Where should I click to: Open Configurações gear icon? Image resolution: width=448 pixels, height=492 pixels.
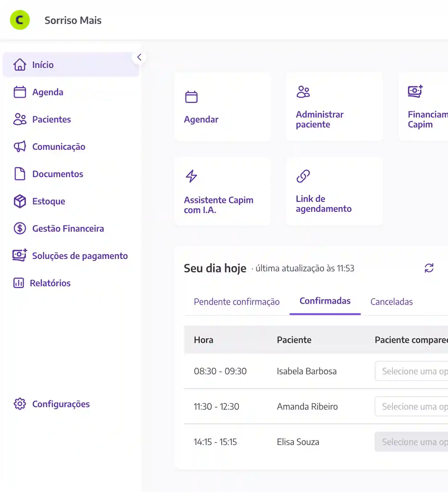pos(20,404)
